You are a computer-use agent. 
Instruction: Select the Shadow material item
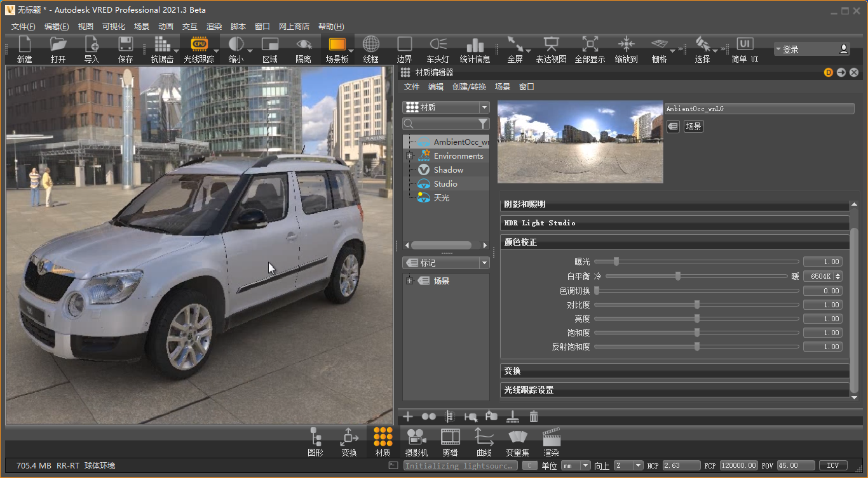[449, 170]
